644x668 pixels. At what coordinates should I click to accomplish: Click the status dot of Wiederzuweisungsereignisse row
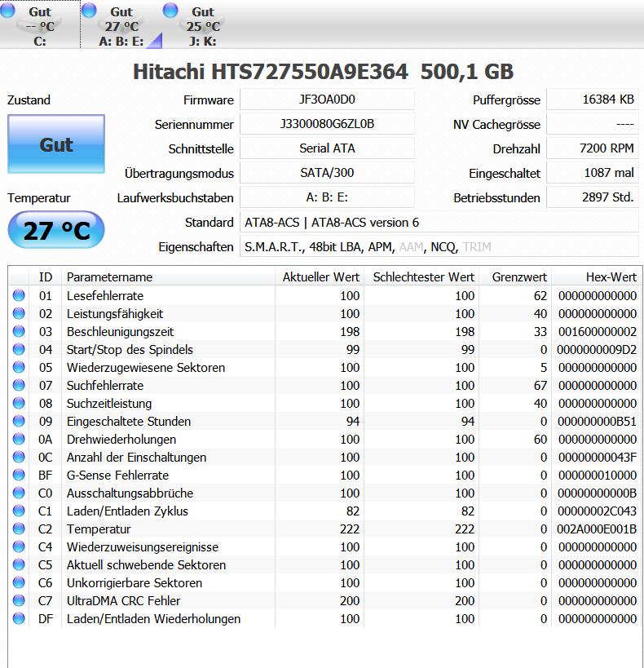tap(19, 546)
